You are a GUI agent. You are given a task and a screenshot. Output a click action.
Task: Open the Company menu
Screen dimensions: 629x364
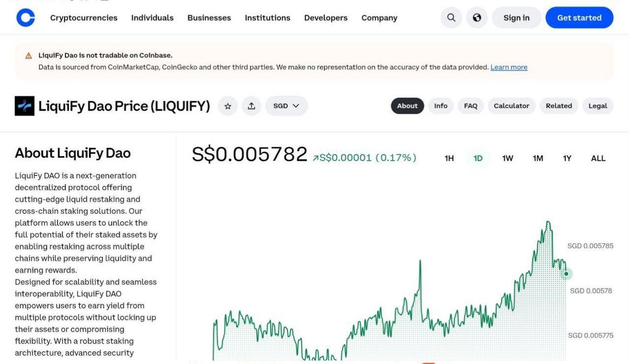click(379, 18)
